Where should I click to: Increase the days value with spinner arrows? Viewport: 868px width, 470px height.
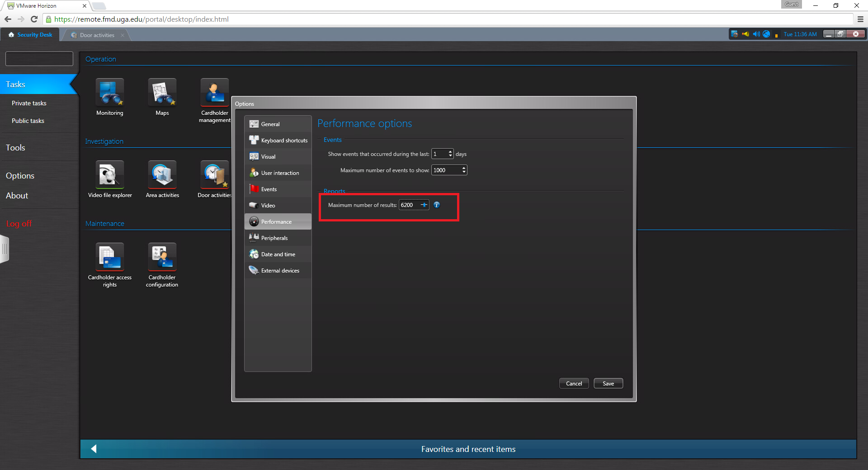[450, 152]
